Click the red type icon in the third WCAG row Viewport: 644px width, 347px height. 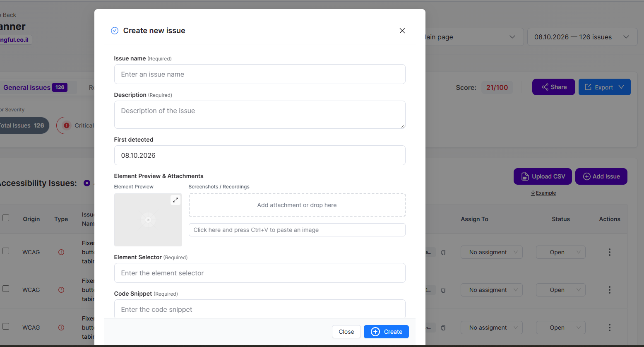tap(61, 328)
